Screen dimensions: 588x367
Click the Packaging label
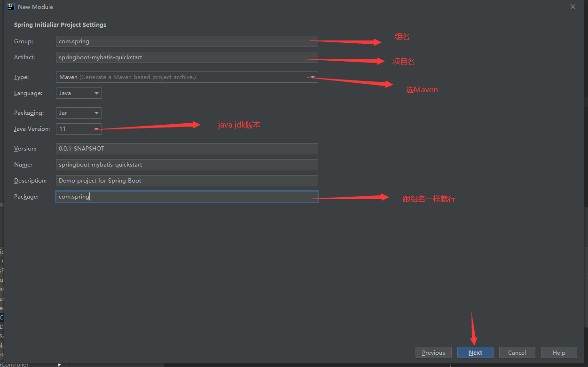coord(29,113)
